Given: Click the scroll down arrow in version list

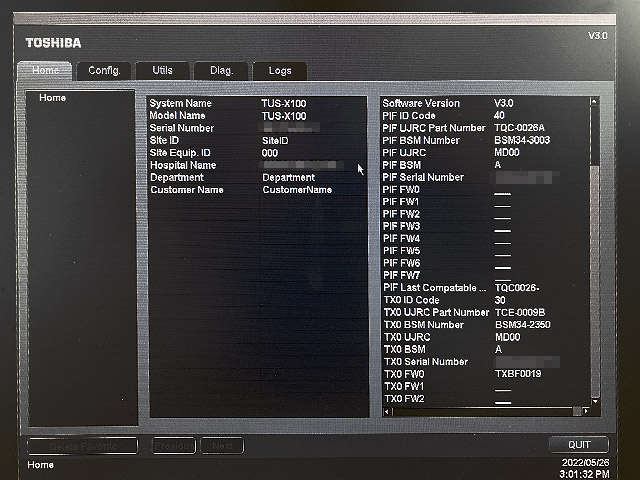Looking at the screenshot, I should click(x=595, y=402).
